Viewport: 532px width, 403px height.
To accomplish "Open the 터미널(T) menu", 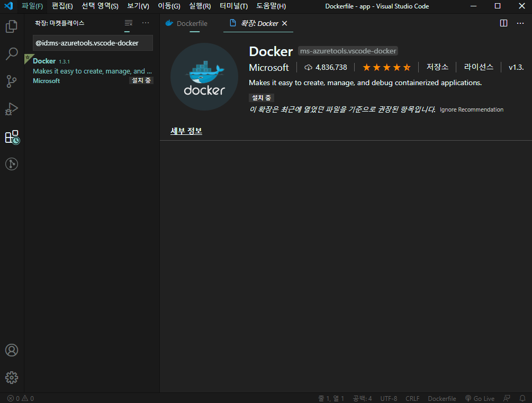I will 233,6.
